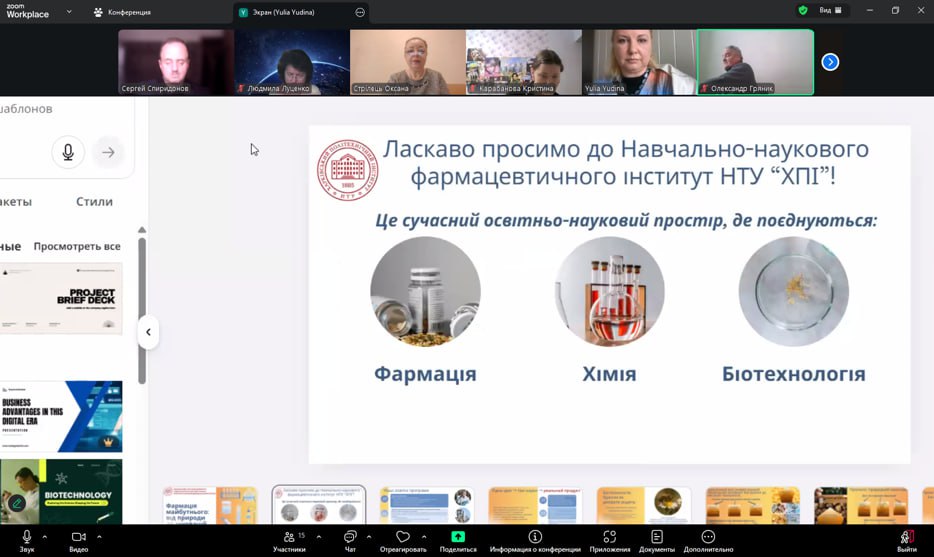Screen dimensions: 934x557
Task: Expand audio options arrow next to Звук
Action: coord(48,536)
